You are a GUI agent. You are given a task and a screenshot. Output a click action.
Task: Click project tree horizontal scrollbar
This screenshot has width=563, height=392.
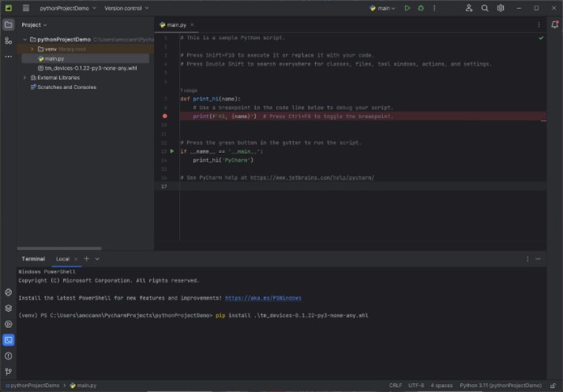coord(59,249)
